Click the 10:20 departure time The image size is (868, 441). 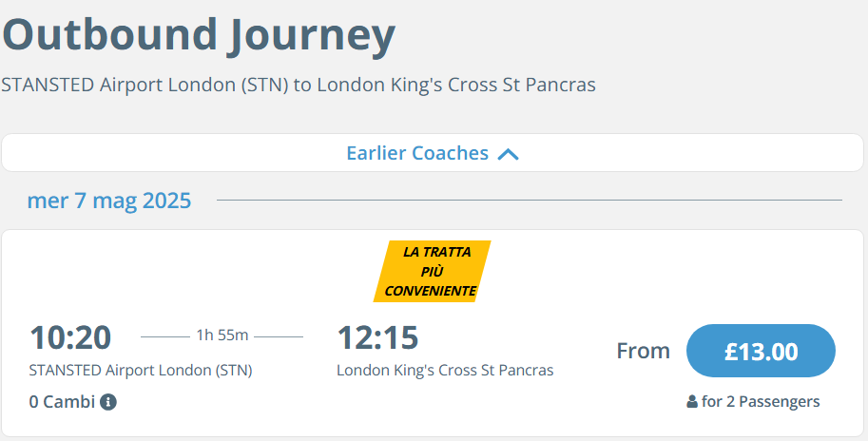[x=70, y=337]
